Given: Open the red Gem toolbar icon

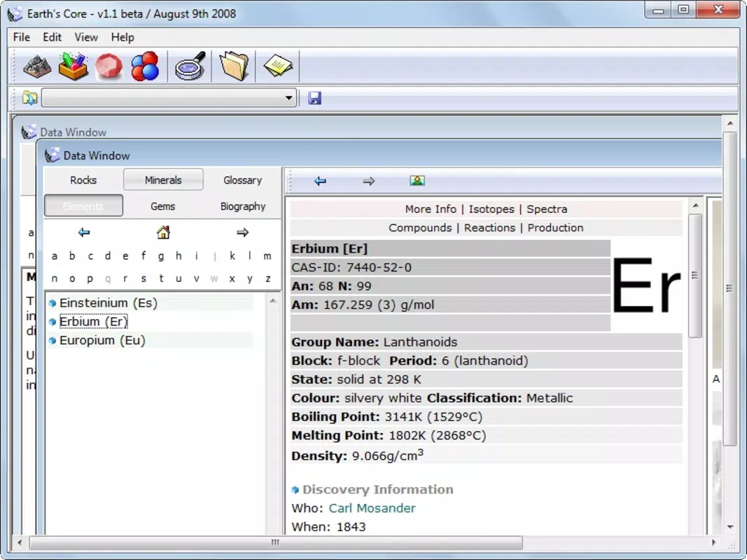Looking at the screenshot, I should click(x=109, y=66).
